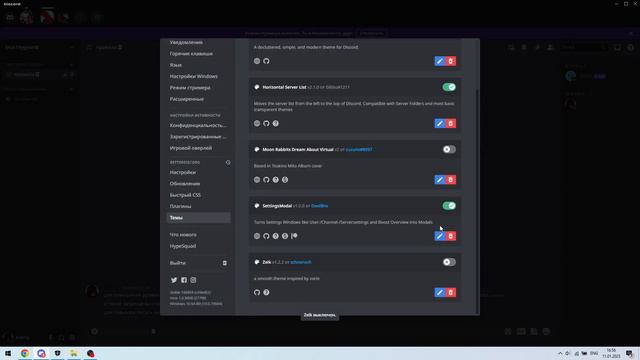Delete the decluttered modern theme at top
This screenshot has height=360, width=640.
[451, 61]
